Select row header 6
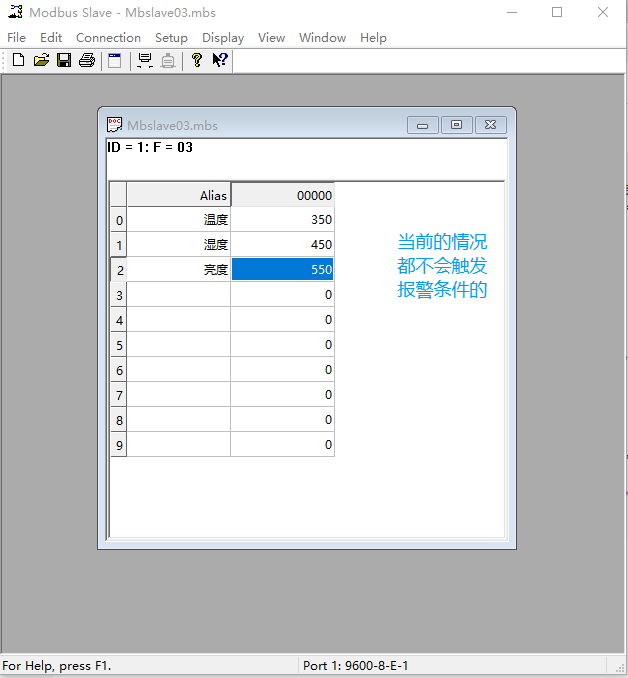 (119, 370)
